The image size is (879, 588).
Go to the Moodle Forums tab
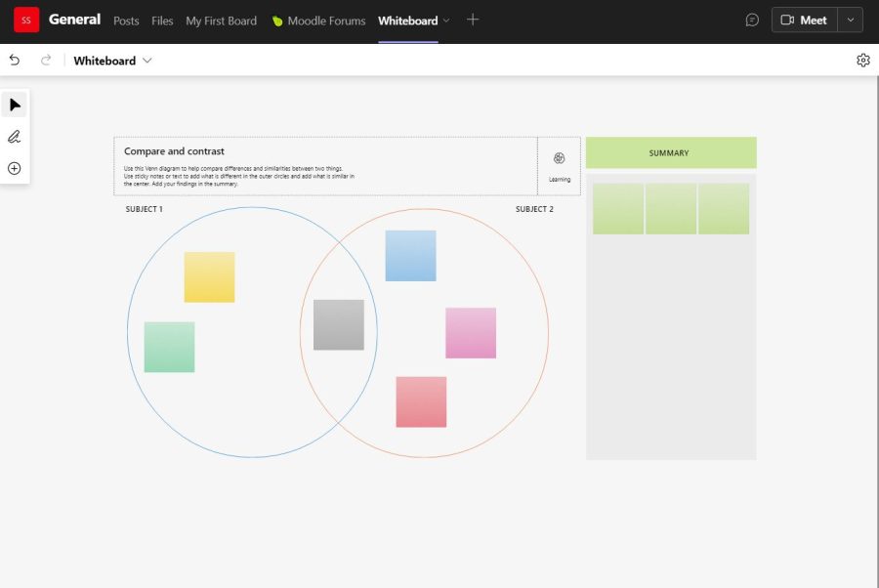coord(326,21)
